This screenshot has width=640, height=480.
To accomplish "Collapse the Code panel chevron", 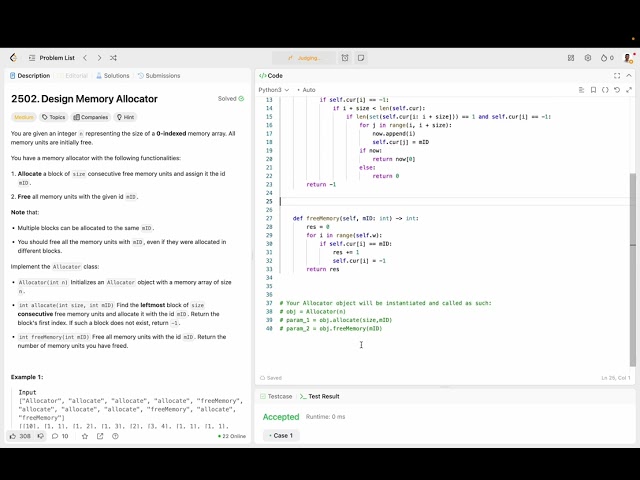I will pyautogui.click(x=629, y=76).
